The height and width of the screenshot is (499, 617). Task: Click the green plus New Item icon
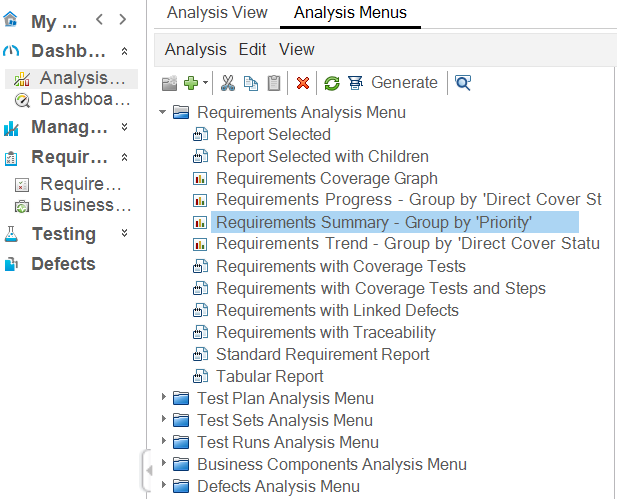pyautogui.click(x=190, y=83)
